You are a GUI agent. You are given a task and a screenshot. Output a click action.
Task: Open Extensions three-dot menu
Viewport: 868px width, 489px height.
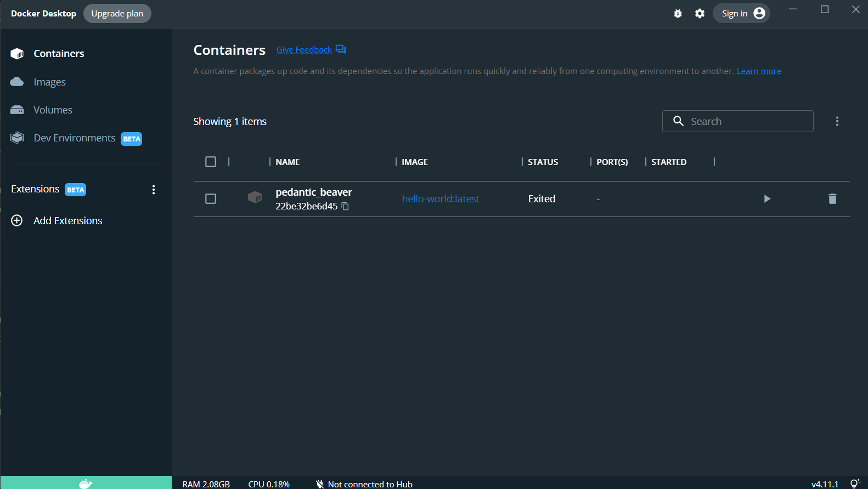pyautogui.click(x=154, y=190)
